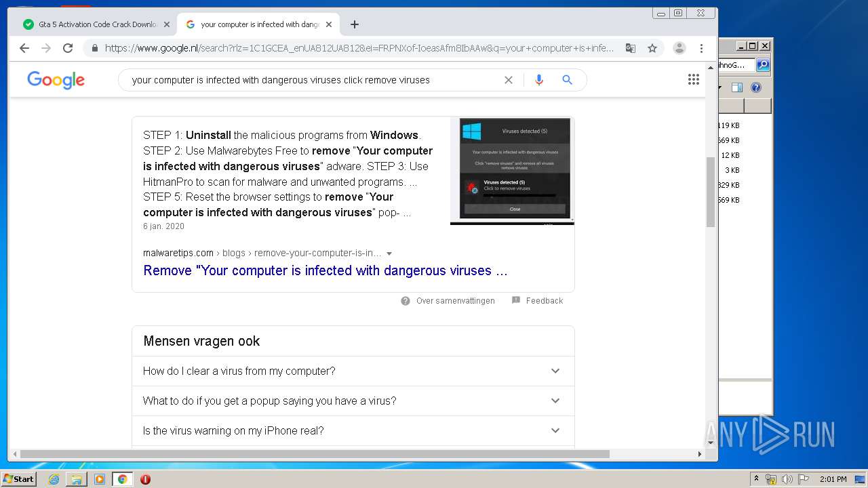Show hidden system tray icons

pos(756,479)
